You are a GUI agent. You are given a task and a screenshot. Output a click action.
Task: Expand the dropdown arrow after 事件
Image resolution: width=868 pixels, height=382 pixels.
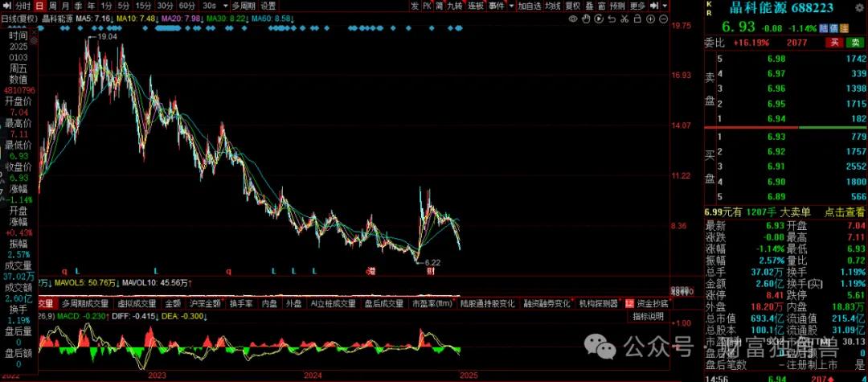(511, 6)
